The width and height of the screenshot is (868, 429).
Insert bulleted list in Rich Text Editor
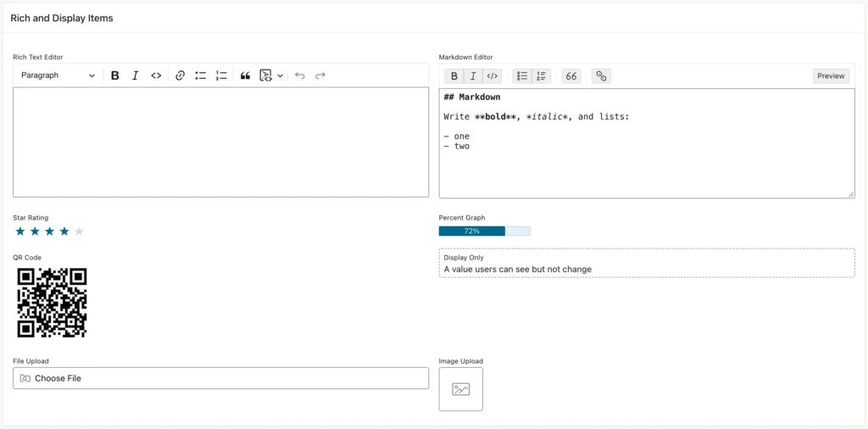click(200, 75)
